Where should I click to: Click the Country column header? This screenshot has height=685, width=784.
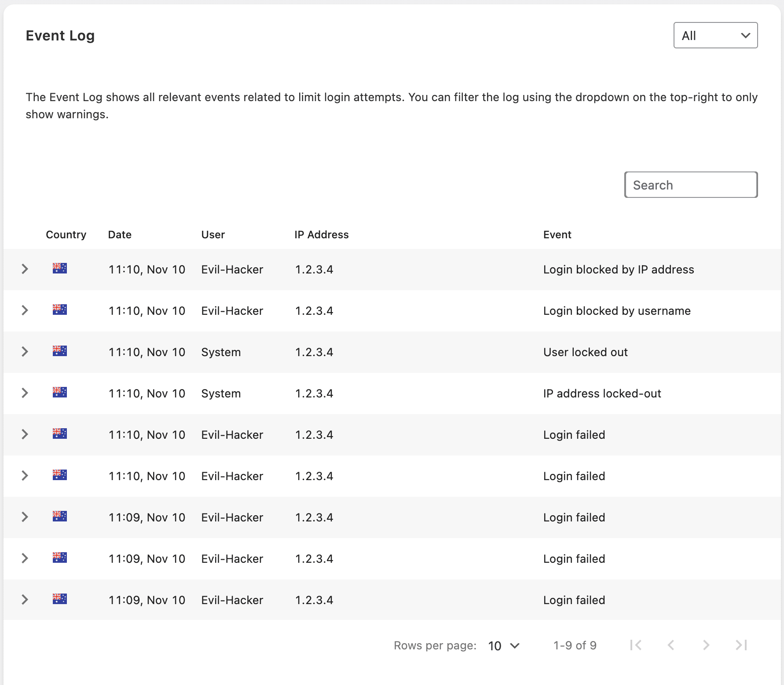tap(66, 234)
